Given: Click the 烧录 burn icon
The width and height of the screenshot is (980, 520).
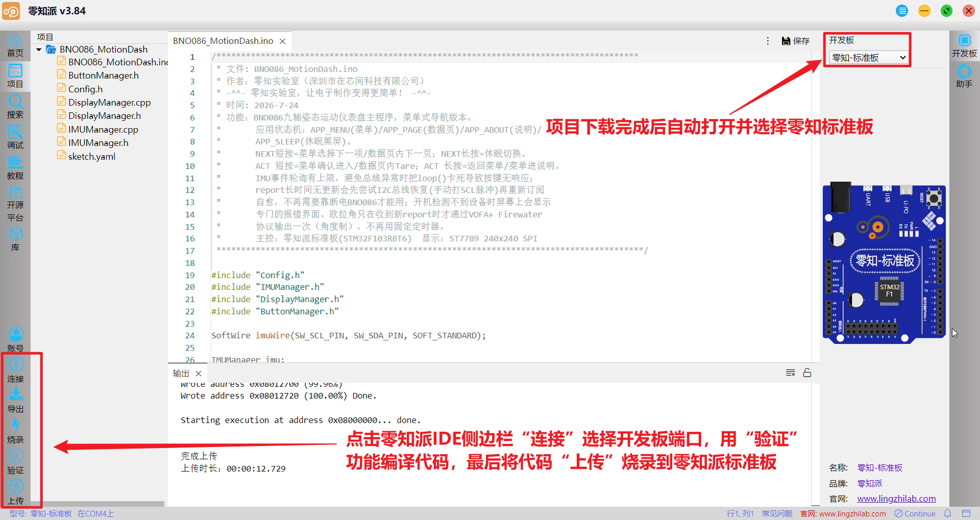Looking at the screenshot, I should click(x=15, y=431).
